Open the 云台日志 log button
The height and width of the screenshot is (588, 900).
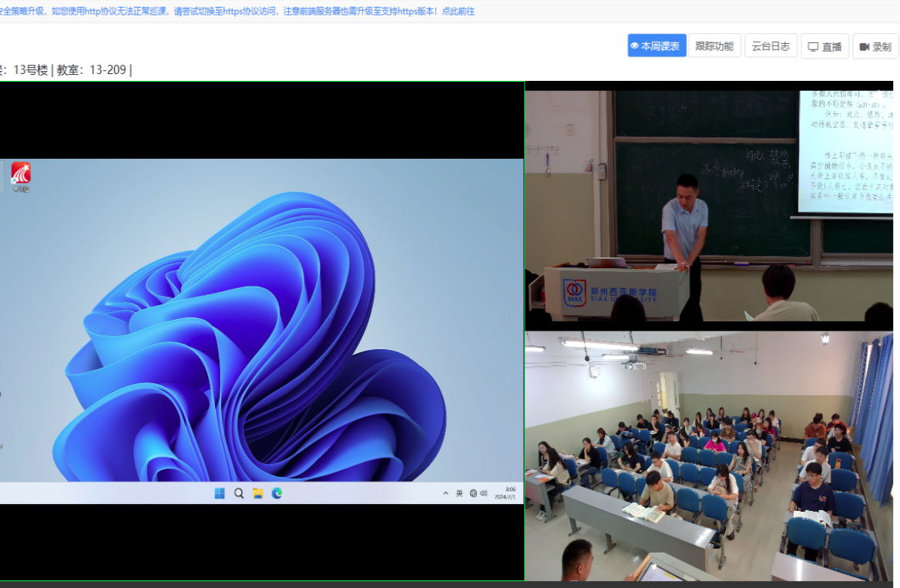pos(771,46)
